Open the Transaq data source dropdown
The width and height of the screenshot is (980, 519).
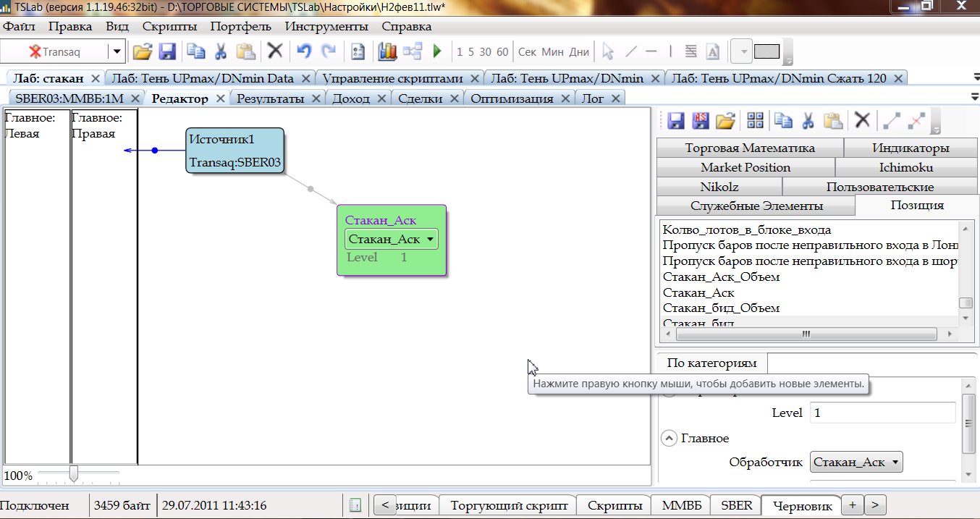[117, 51]
